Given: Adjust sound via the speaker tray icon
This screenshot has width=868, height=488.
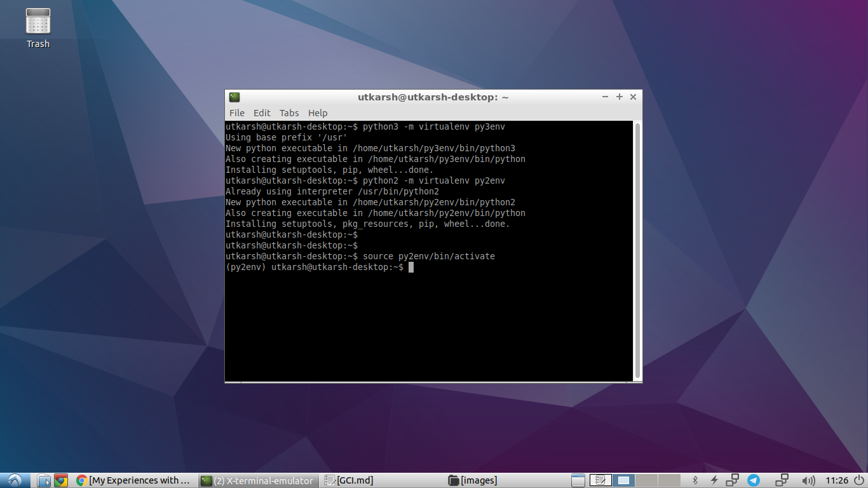Looking at the screenshot, I should (808, 480).
